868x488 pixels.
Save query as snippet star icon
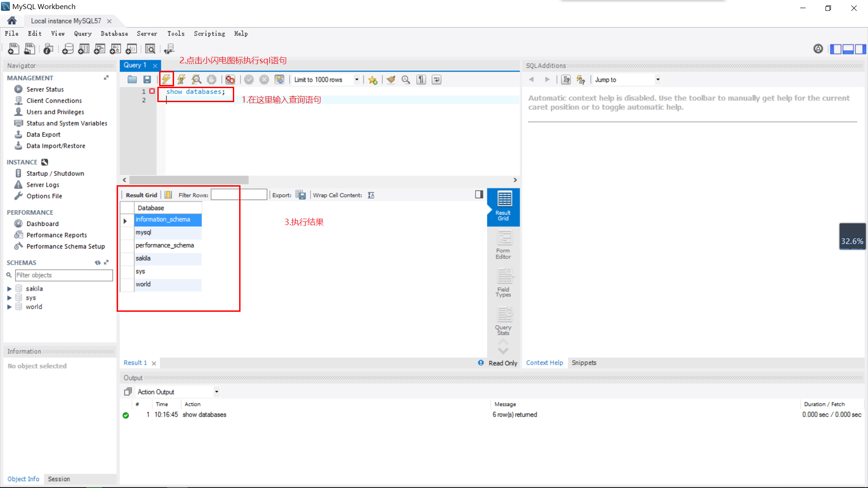[373, 80]
